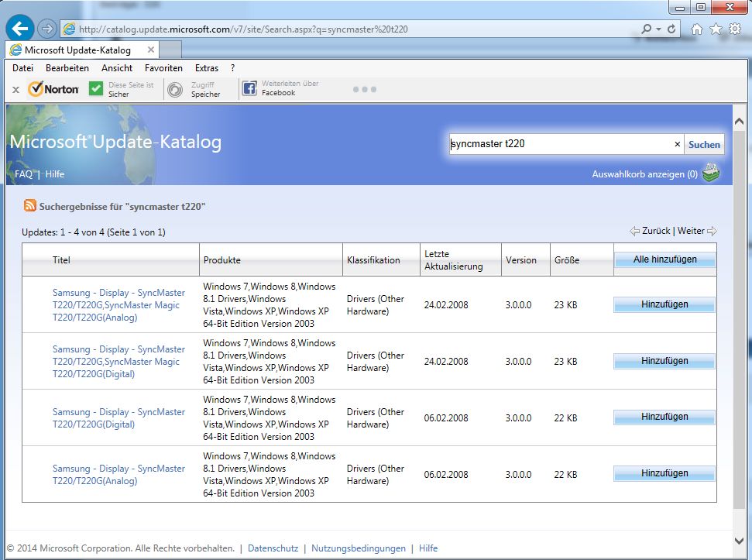The image size is (752, 560).
Task: Add the 24.02.2008 Magic T220 Analog driver
Action: pyautogui.click(x=664, y=304)
